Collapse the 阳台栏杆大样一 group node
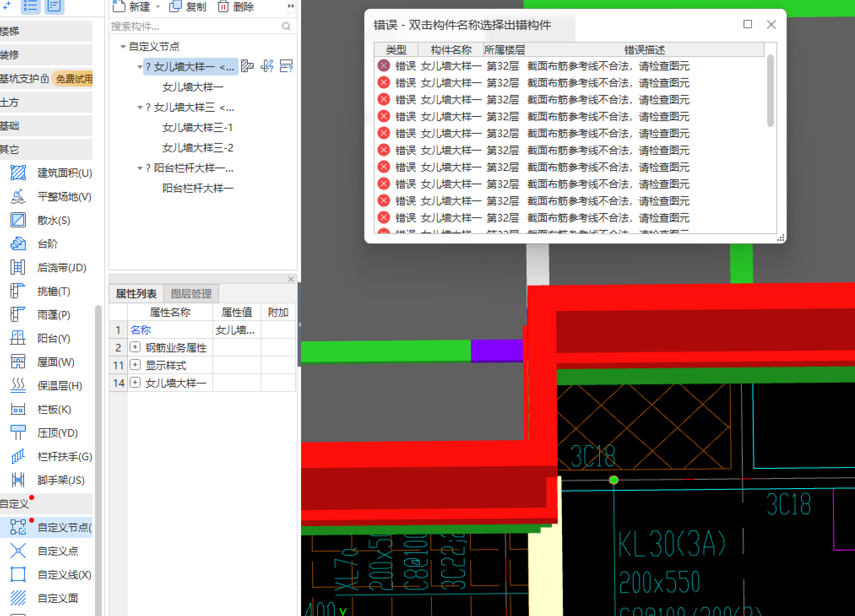Screen dimensions: 855x616 tap(140, 168)
